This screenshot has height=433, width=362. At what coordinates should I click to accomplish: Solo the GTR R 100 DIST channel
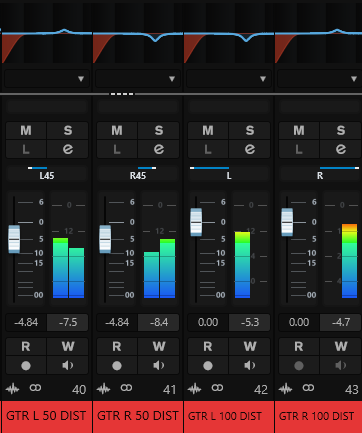point(341,130)
